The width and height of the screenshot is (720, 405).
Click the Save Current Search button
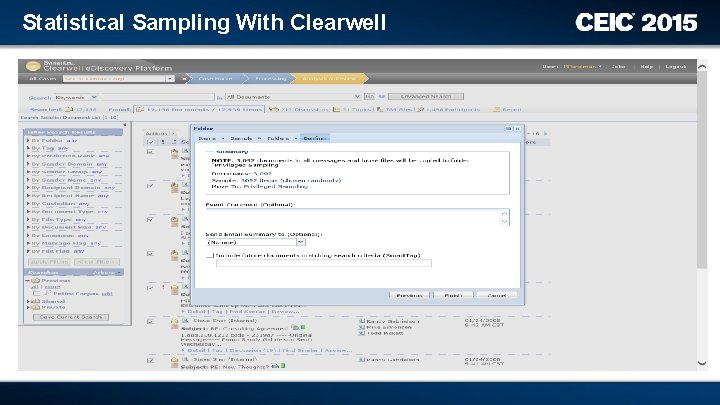click(71, 317)
